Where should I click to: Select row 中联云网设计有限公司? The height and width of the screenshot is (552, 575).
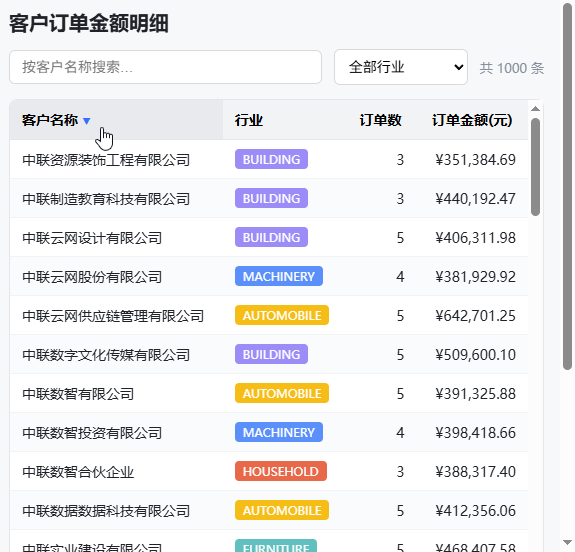269,238
